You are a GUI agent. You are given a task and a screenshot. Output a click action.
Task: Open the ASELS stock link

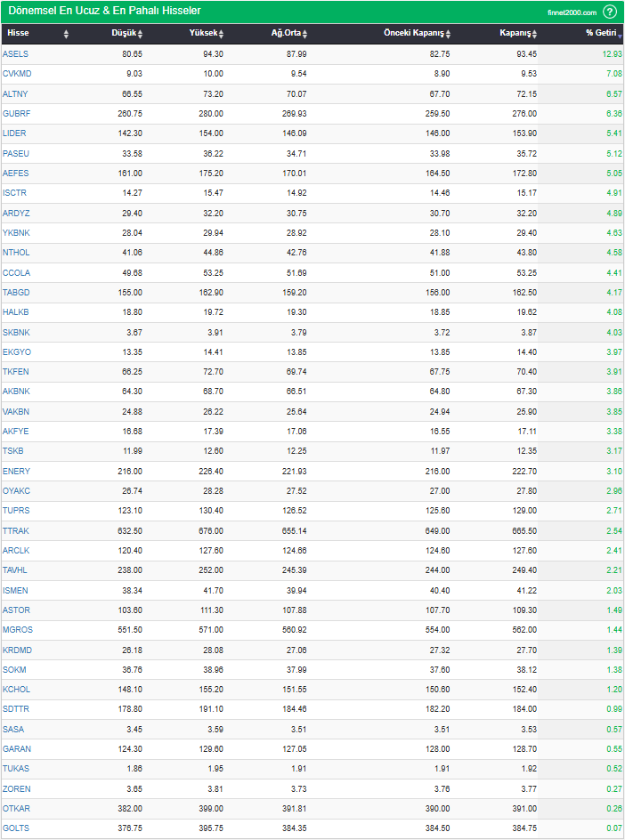[x=15, y=54]
